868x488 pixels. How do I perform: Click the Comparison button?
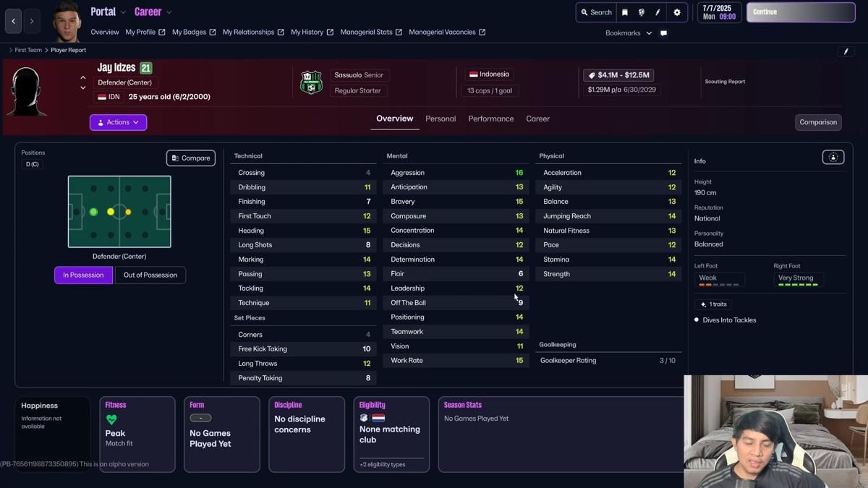(x=818, y=122)
